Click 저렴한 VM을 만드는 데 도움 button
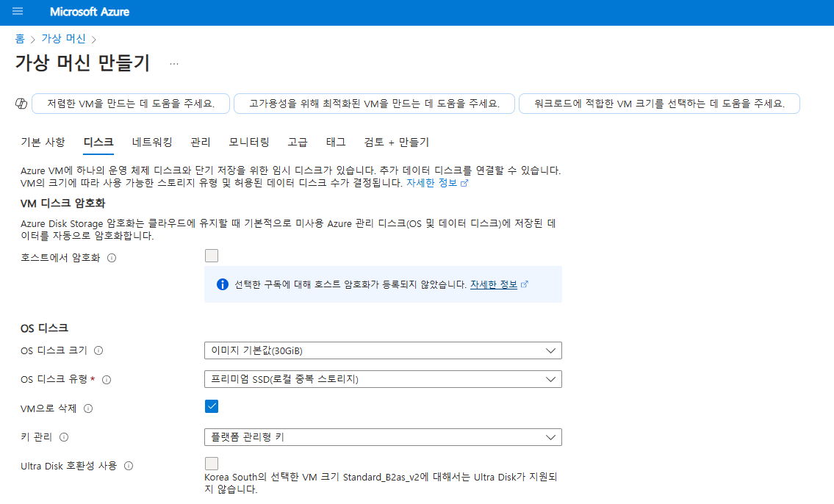 (x=131, y=104)
